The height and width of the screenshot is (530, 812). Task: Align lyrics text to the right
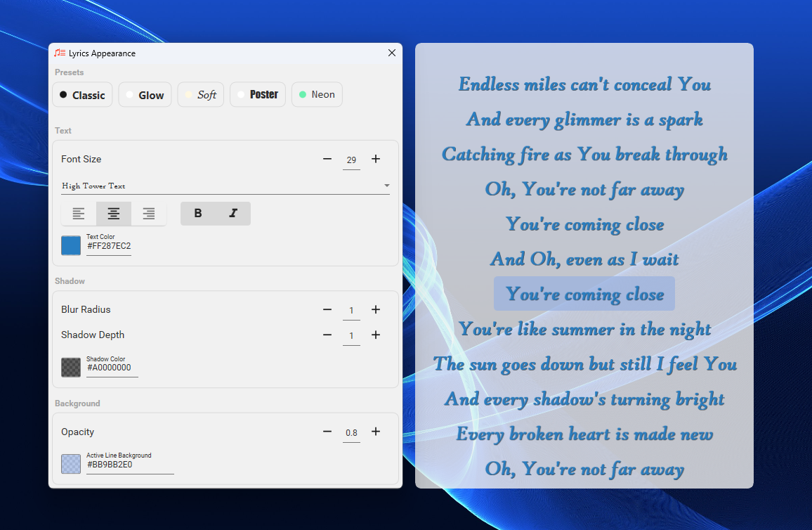click(x=149, y=214)
